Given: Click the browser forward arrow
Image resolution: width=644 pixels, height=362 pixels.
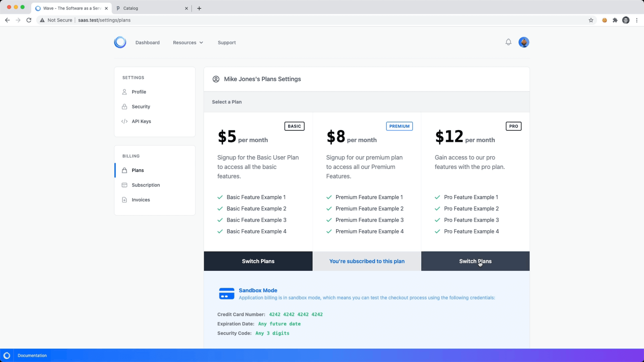Looking at the screenshot, I should tap(18, 20).
